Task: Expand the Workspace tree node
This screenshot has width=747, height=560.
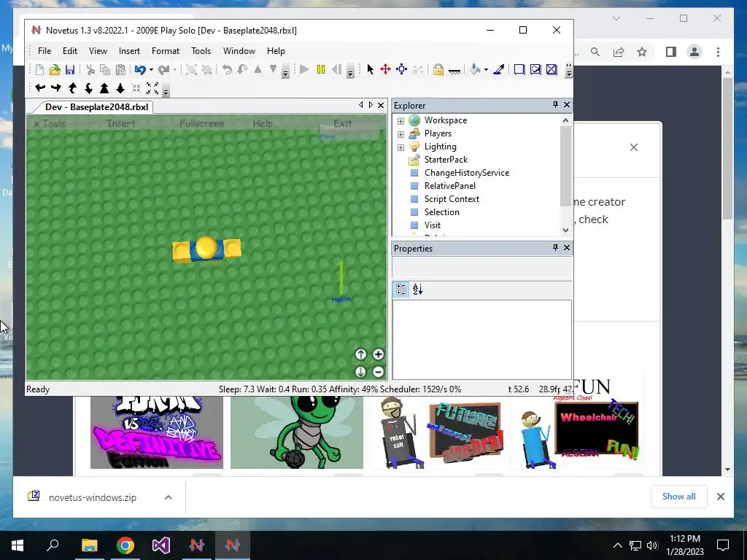Action: pyautogui.click(x=400, y=122)
